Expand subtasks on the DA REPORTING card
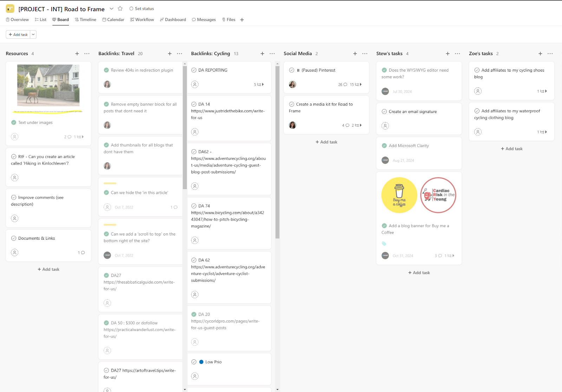The height and width of the screenshot is (392, 562). (259, 85)
